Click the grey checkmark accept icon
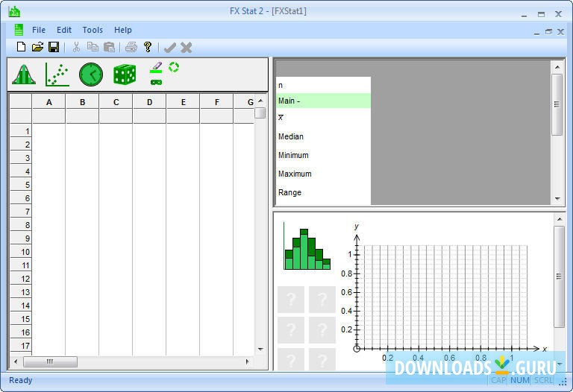The height and width of the screenshot is (392, 573). (x=170, y=48)
